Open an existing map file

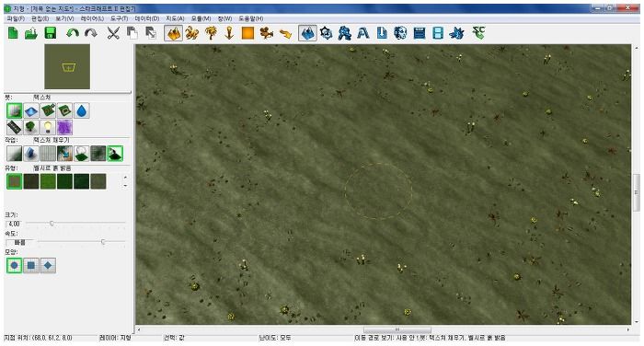click(31, 33)
